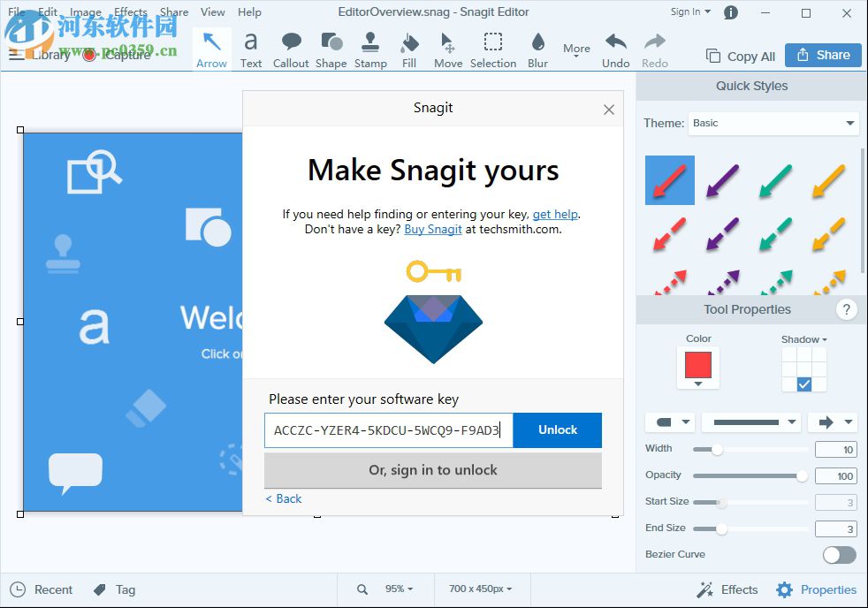The image size is (868, 608).
Task: Click the Unlock button
Action: (x=557, y=429)
